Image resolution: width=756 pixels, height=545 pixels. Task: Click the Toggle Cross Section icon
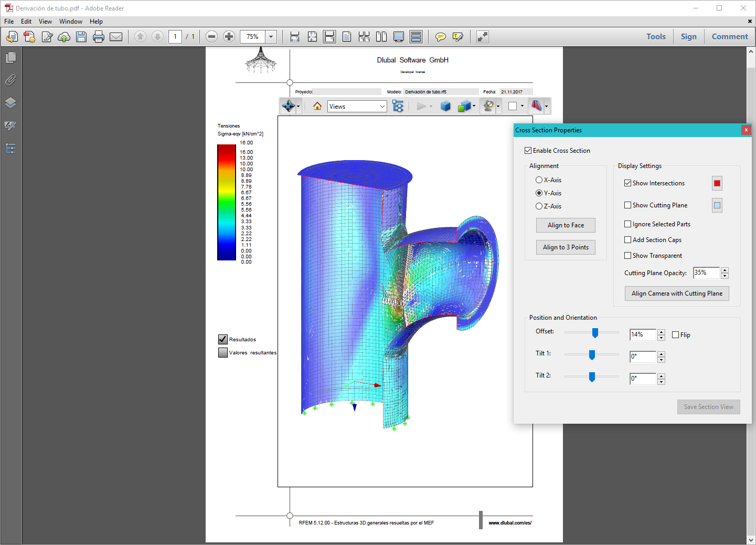pyautogui.click(x=536, y=106)
